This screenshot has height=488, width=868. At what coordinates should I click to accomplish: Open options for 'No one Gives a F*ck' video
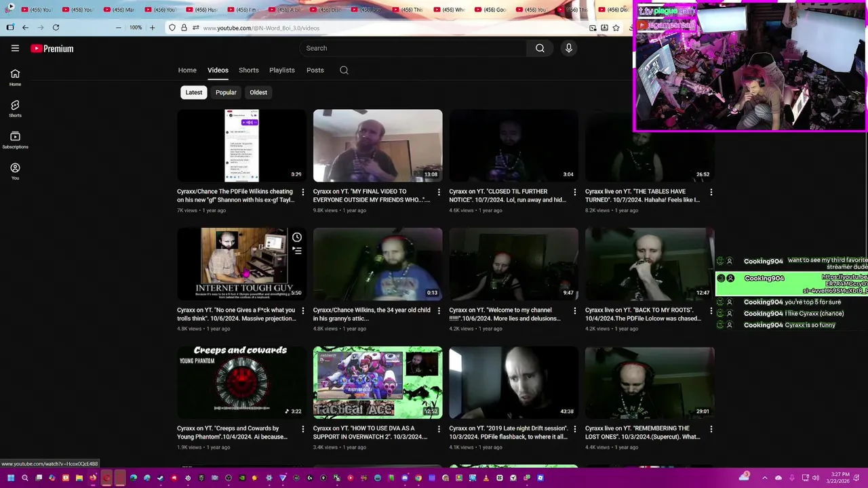tap(303, 311)
